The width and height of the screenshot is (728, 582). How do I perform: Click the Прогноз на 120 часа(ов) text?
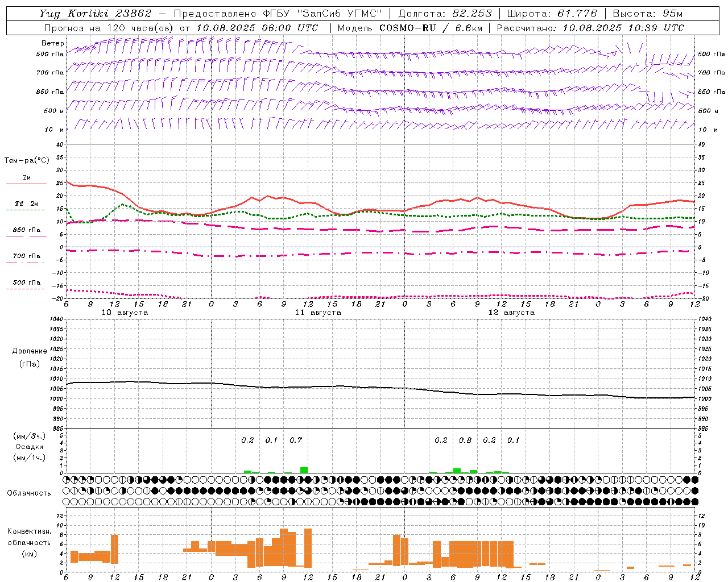pyautogui.click(x=110, y=28)
